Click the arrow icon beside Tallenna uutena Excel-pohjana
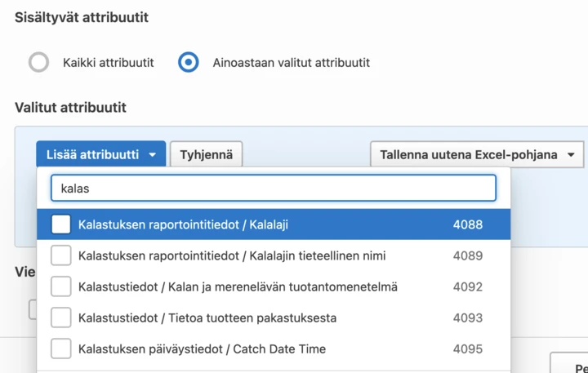Screen dimensions: 588x373 pos(571,155)
